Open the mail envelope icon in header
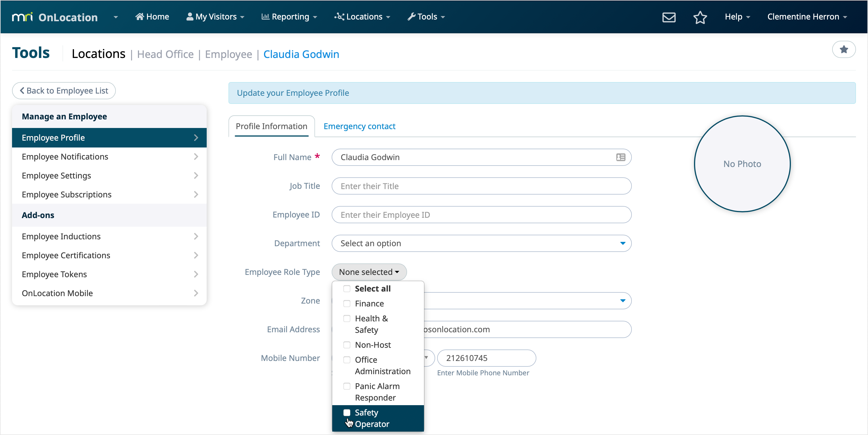 (668, 17)
